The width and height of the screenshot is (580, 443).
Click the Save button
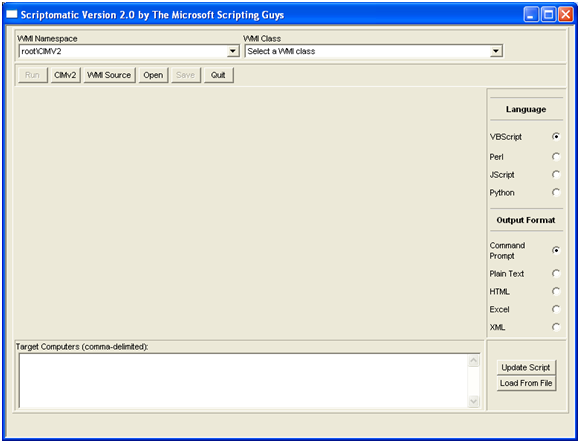186,75
